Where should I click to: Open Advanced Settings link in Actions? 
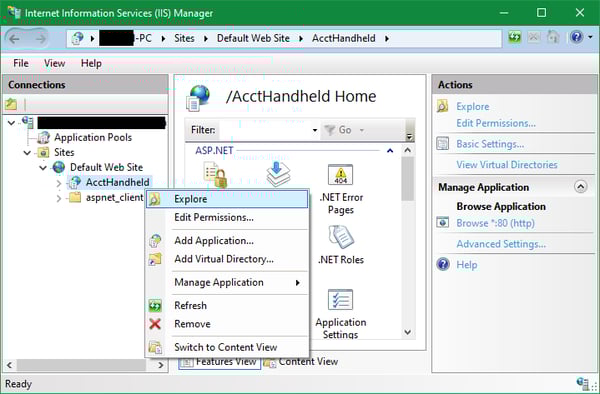coord(501,244)
